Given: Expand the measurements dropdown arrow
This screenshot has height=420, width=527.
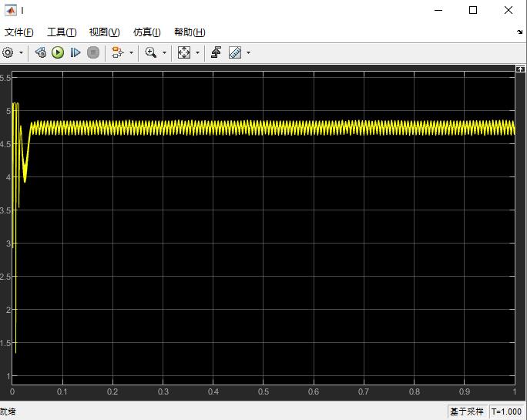Looking at the screenshot, I should pyautogui.click(x=248, y=53).
